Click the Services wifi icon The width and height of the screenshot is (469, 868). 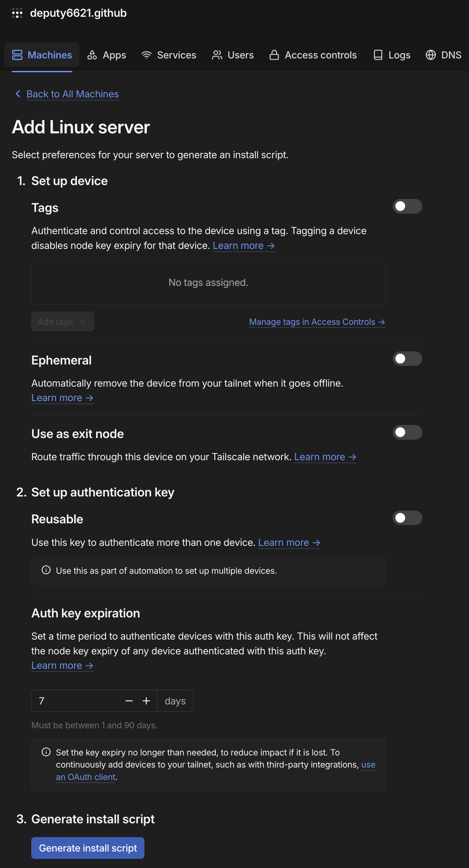(146, 55)
